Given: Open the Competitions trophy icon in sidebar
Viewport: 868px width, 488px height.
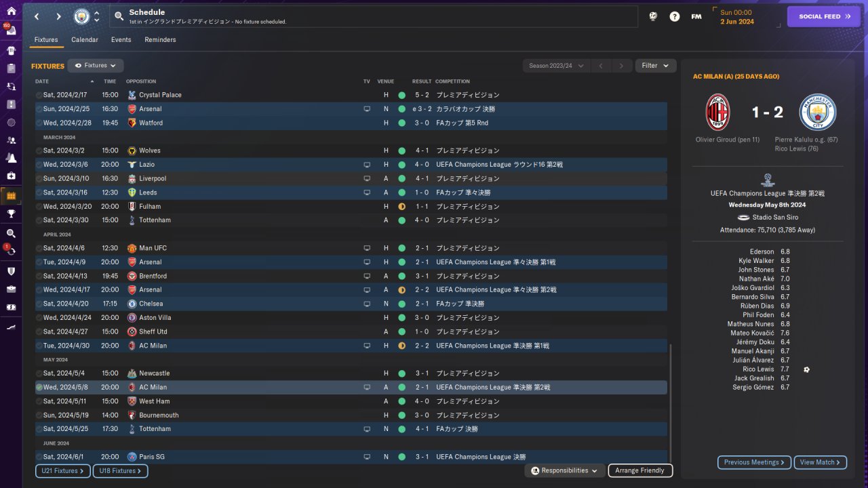Looking at the screenshot, I should 11,213.
